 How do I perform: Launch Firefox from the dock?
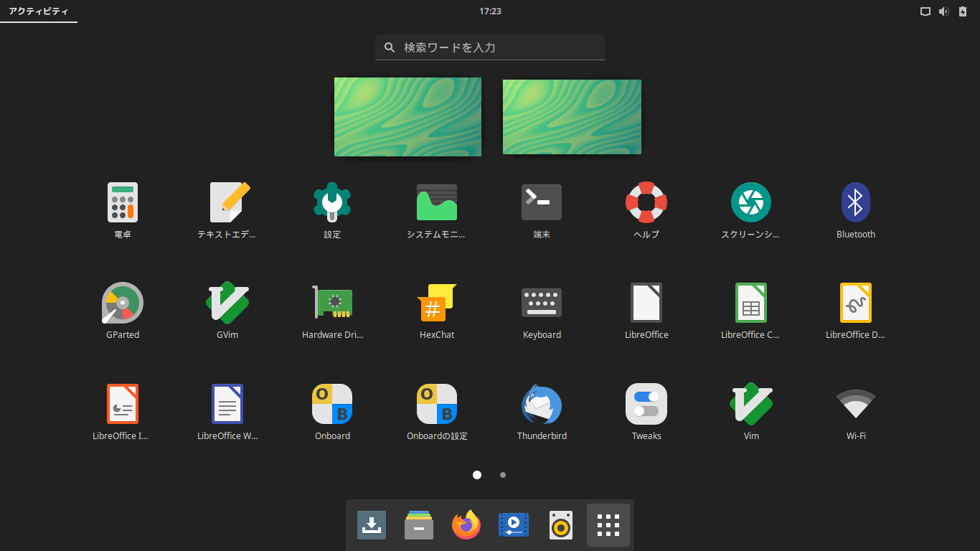[466, 525]
